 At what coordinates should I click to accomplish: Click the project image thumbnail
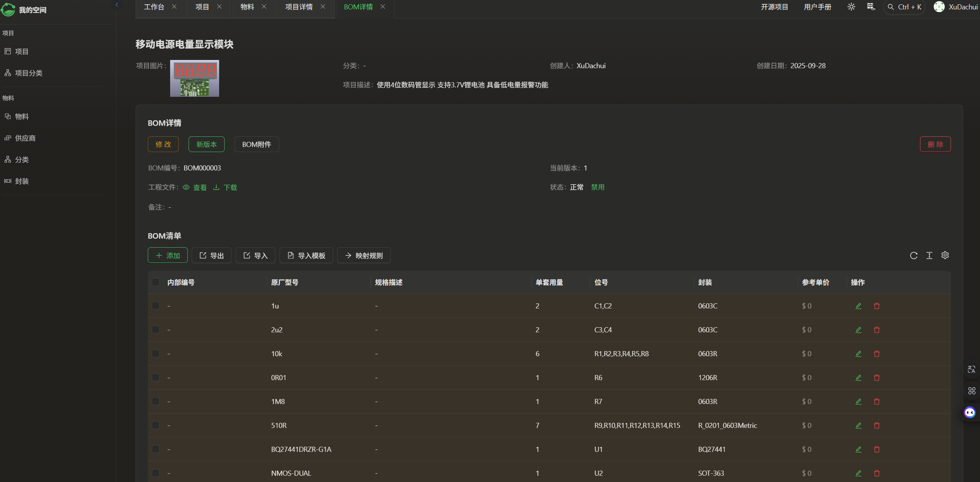point(194,78)
